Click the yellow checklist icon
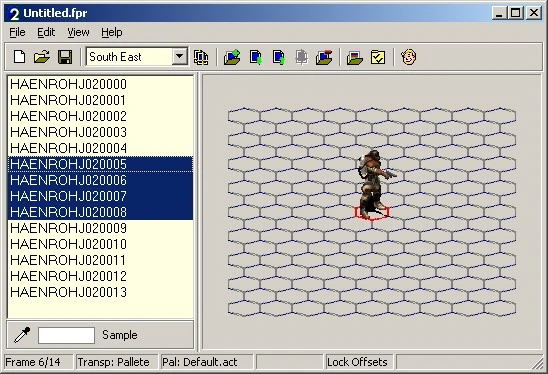 (378, 57)
